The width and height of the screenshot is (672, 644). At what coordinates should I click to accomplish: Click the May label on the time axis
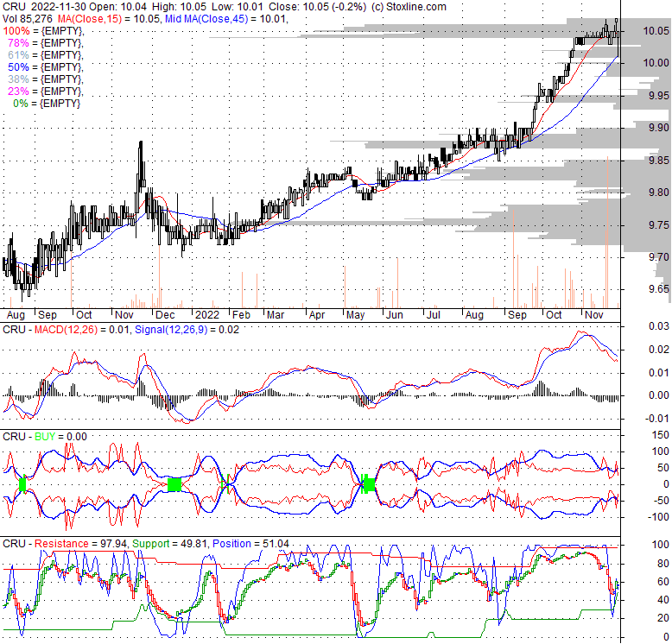point(354,315)
